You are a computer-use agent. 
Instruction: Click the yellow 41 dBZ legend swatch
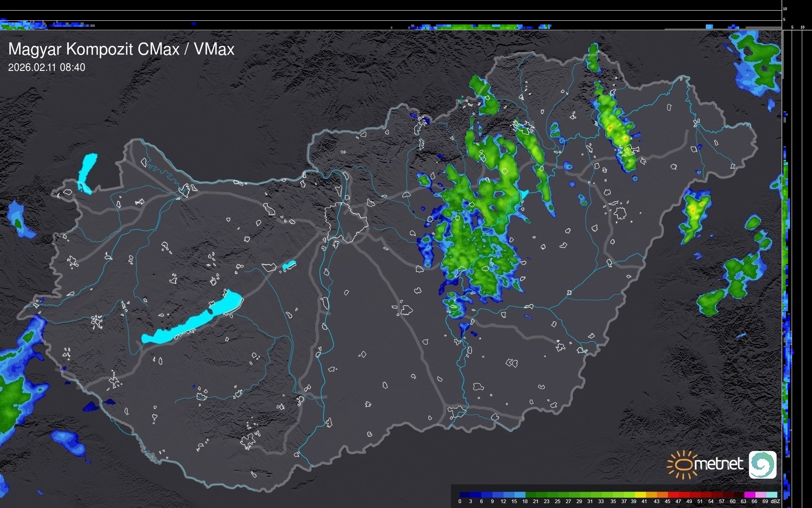pyautogui.click(x=640, y=495)
